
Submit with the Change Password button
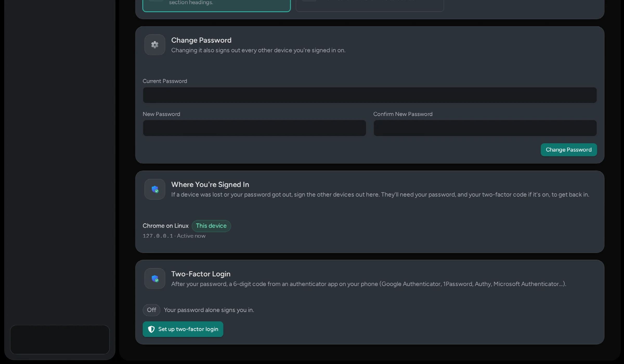(569, 150)
